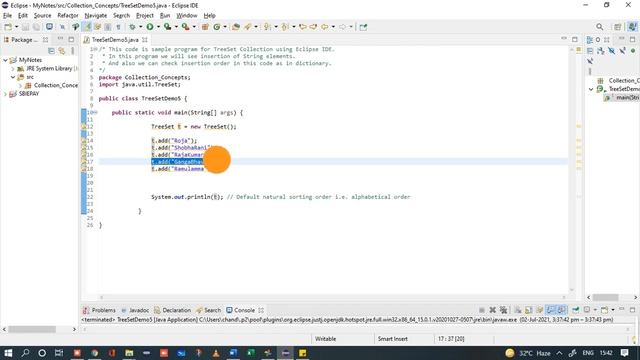Open Run button dropdown arrow

coord(158,27)
